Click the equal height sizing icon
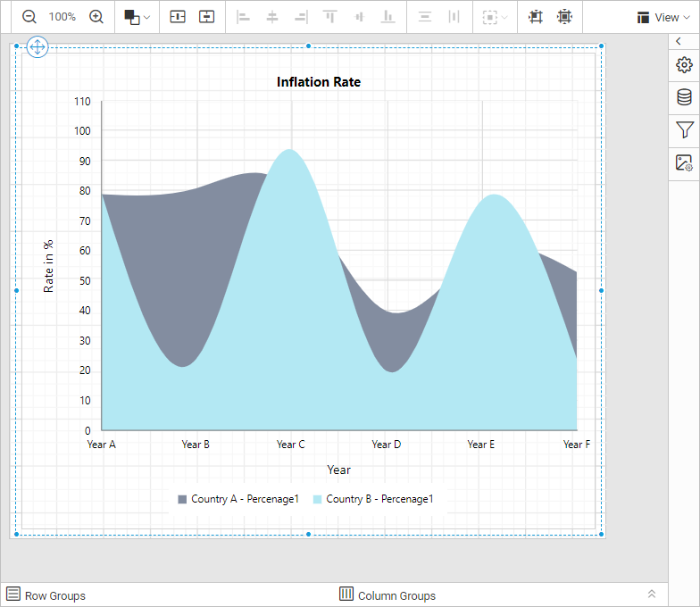Screen dimensions: 700x607 (207, 17)
